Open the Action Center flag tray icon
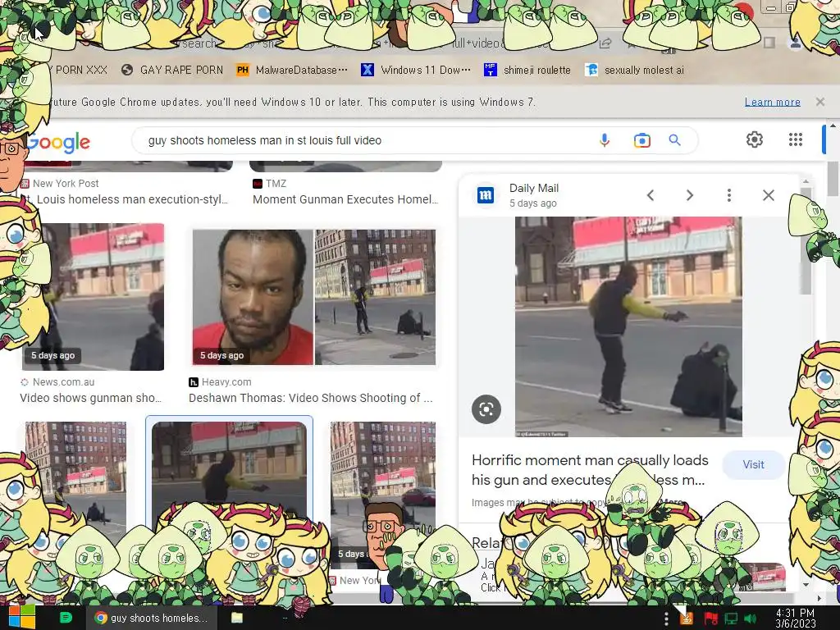Viewport: 840px width, 630px height. coord(710,619)
